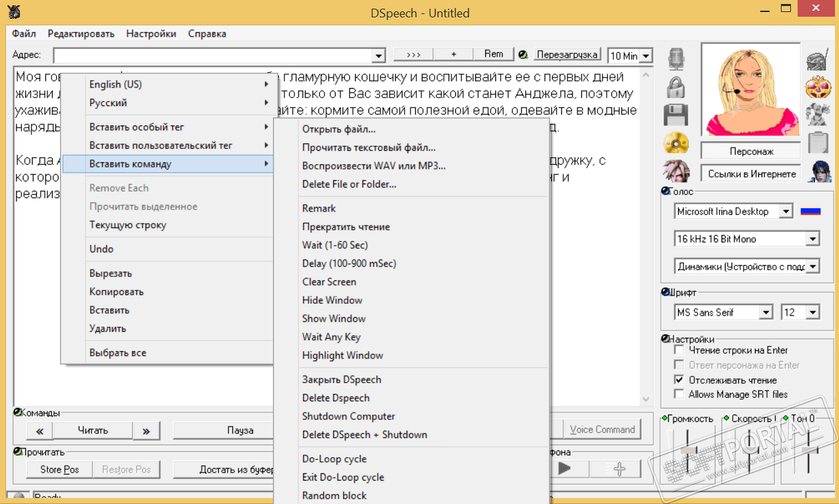The height and width of the screenshot is (504, 839).
Task: Click the gray clipboard icon
Action: click(818, 142)
